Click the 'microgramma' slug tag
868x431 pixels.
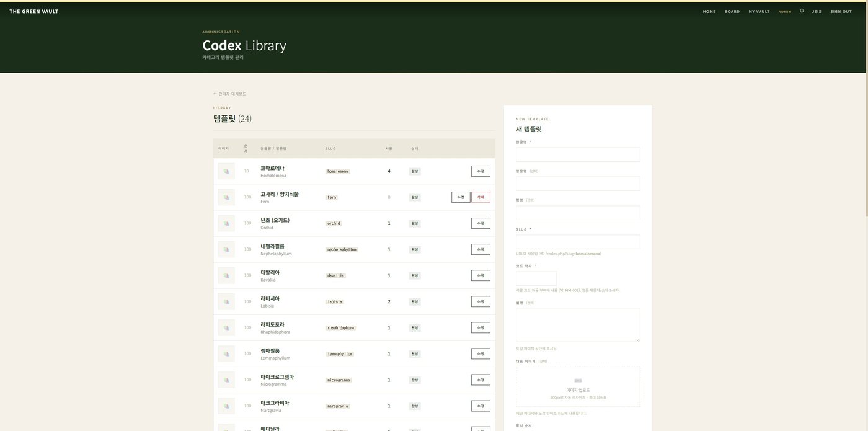pos(339,380)
